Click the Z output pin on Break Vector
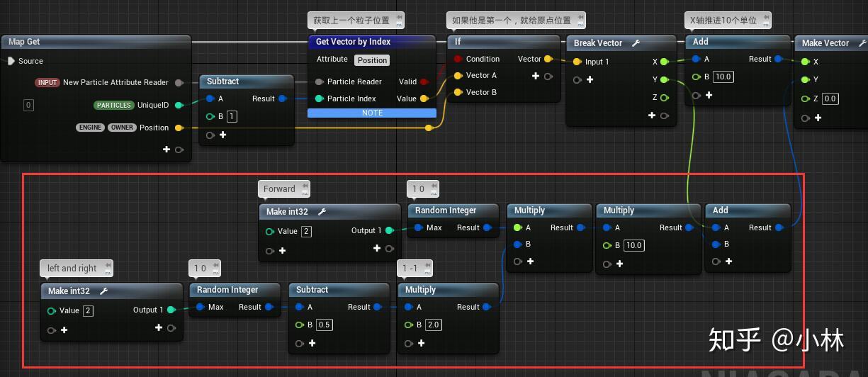This screenshot has height=377, width=868. coord(664,97)
